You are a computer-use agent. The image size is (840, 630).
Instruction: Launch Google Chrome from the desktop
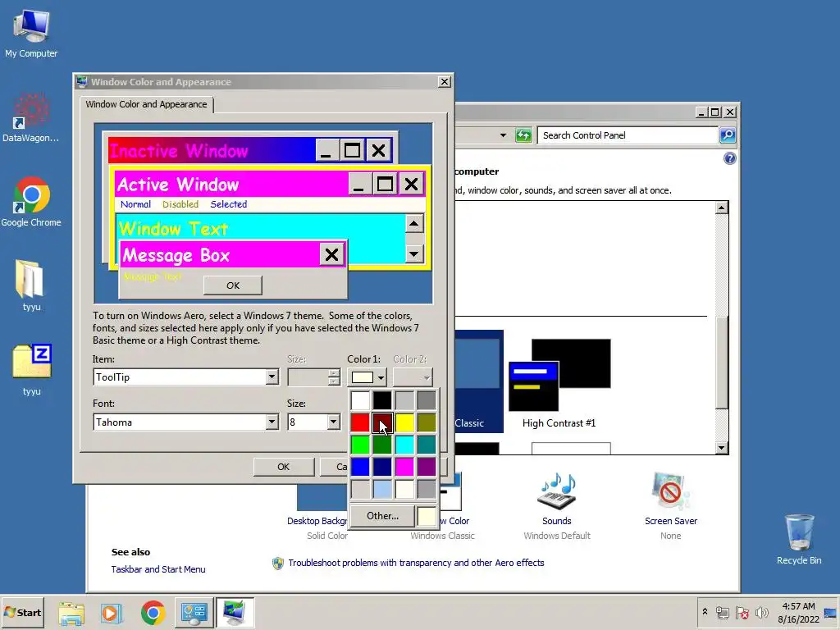31,202
